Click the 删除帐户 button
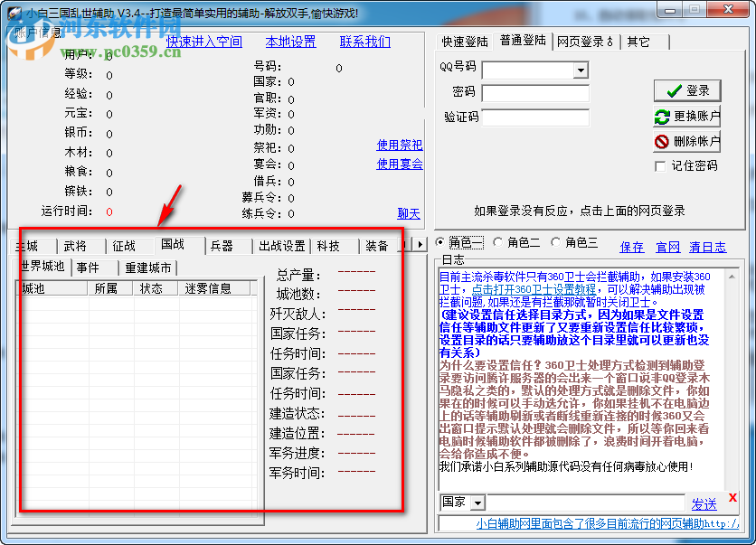This screenshot has height=545, width=756. coord(687,141)
